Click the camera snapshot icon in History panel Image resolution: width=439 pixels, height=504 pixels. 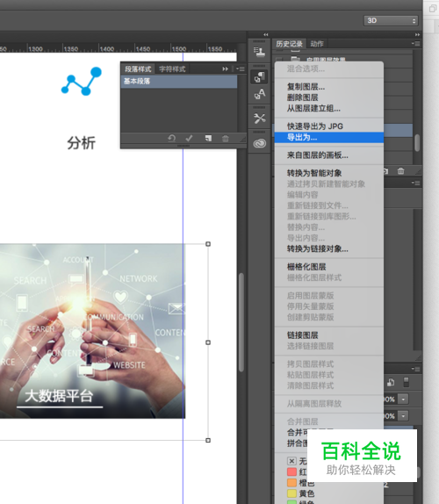click(x=386, y=171)
